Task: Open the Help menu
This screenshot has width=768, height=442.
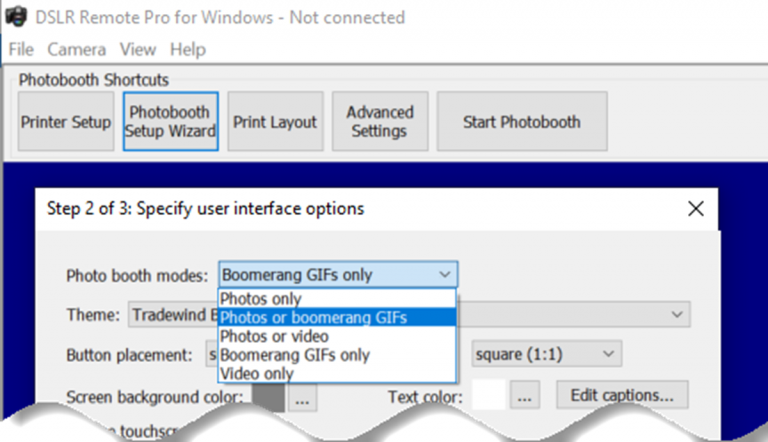Action: coord(188,49)
